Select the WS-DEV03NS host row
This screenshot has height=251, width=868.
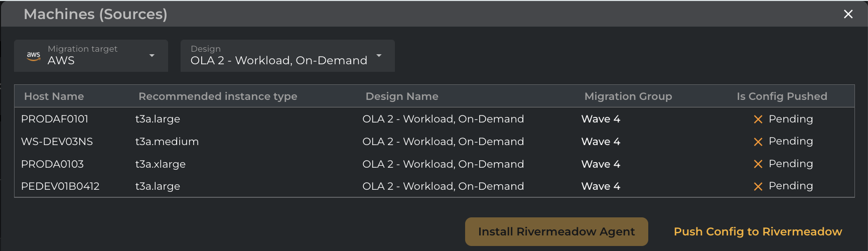[x=57, y=142]
